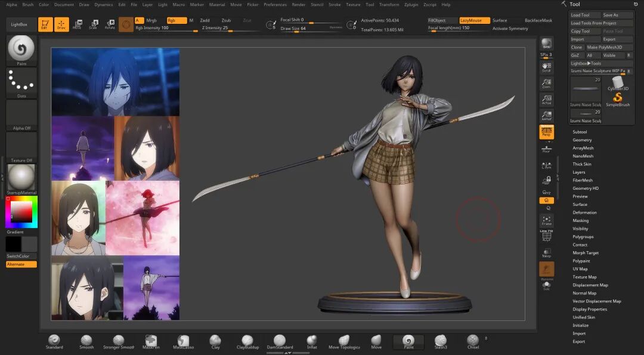Expand the Geometry section
The height and width of the screenshot is (355, 644).
[x=582, y=140]
